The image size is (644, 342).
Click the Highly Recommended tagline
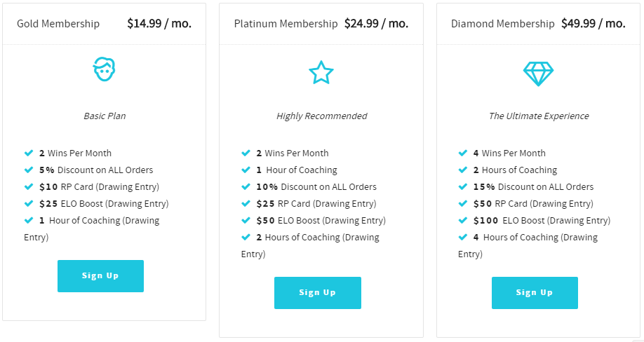click(321, 116)
